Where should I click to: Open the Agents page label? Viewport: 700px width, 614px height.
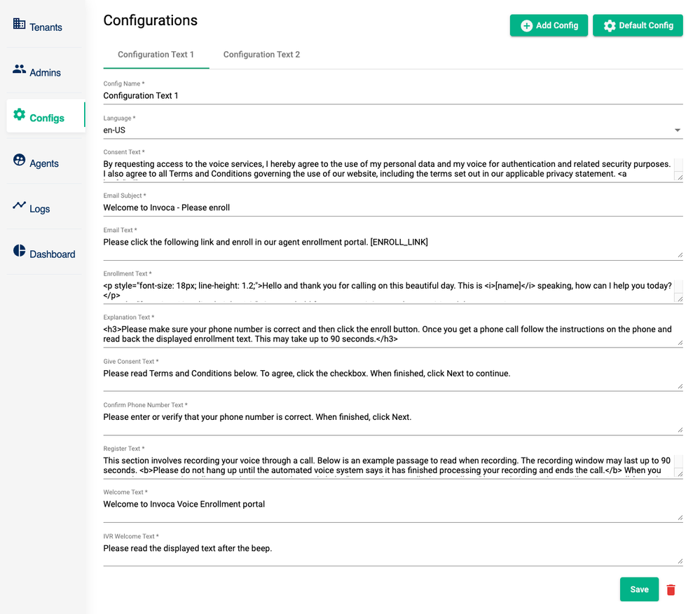coord(43,163)
